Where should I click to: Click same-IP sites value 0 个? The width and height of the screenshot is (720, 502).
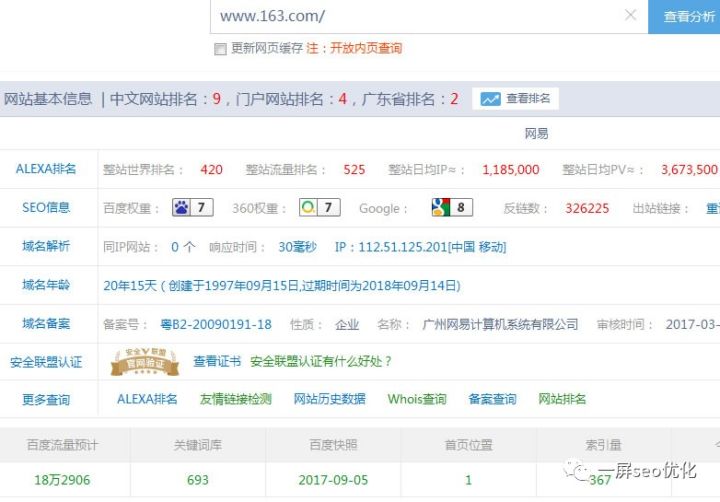[183, 247]
